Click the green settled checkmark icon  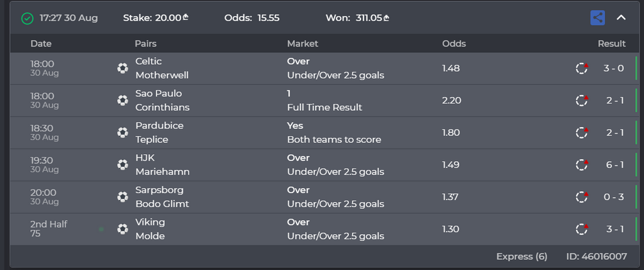coord(27,18)
